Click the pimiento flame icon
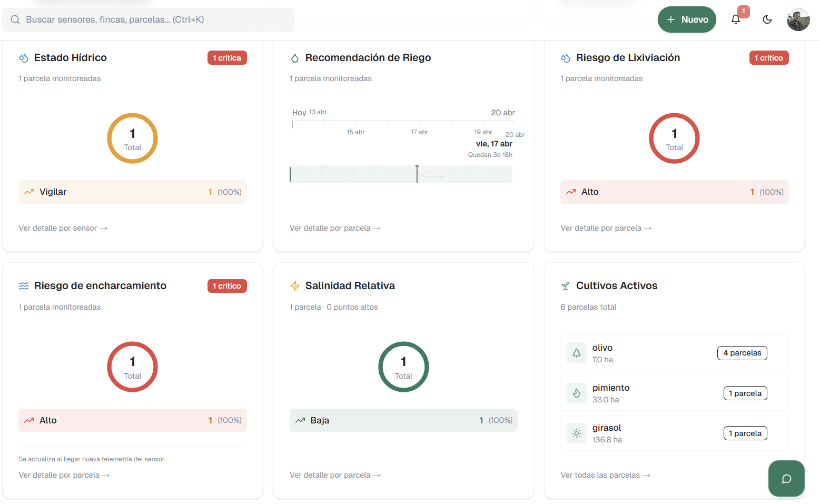Viewport: 820px width, 504px height. click(577, 393)
